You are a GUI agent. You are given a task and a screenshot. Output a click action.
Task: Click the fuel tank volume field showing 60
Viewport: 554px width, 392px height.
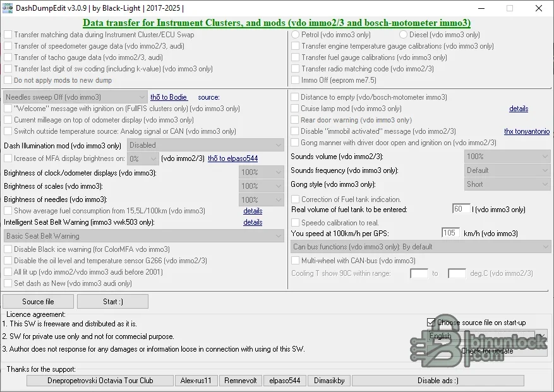(x=461, y=209)
